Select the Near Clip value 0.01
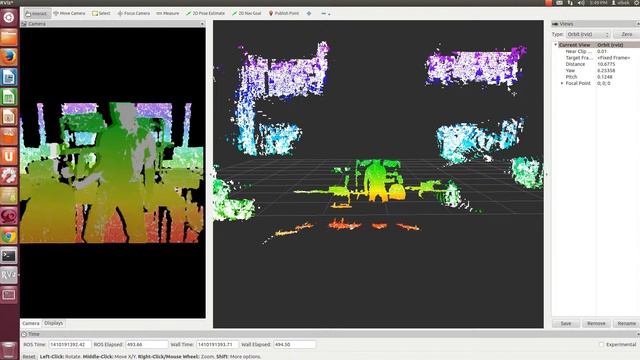640x360 pixels. pyautogui.click(x=602, y=51)
